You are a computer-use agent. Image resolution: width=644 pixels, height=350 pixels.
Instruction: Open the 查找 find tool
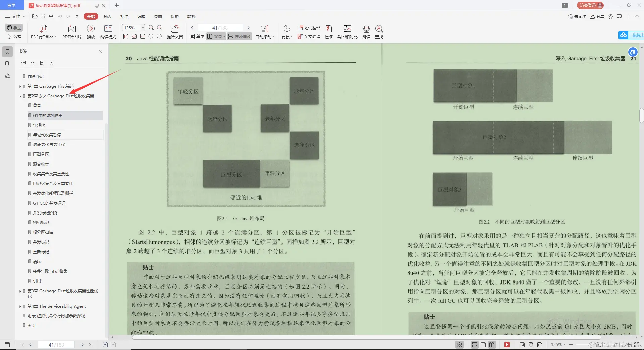click(379, 31)
